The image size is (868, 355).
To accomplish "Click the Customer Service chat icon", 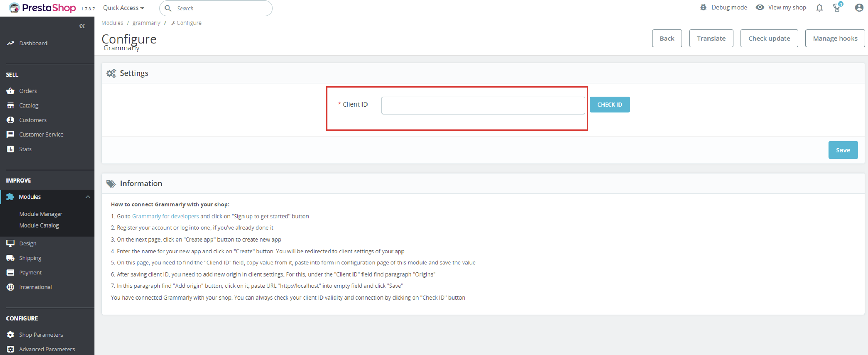I will 10,135.
